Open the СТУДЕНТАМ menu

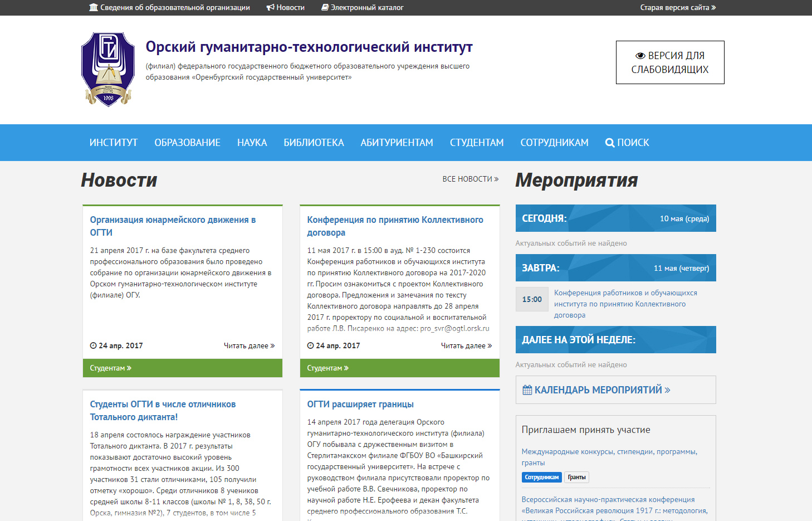[x=477, y=143]
